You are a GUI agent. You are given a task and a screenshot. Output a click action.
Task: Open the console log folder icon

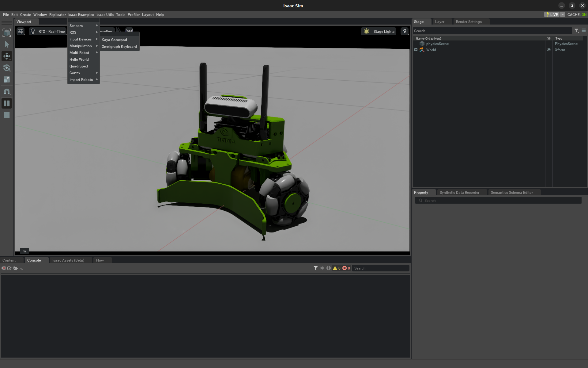tap(15, 268)
